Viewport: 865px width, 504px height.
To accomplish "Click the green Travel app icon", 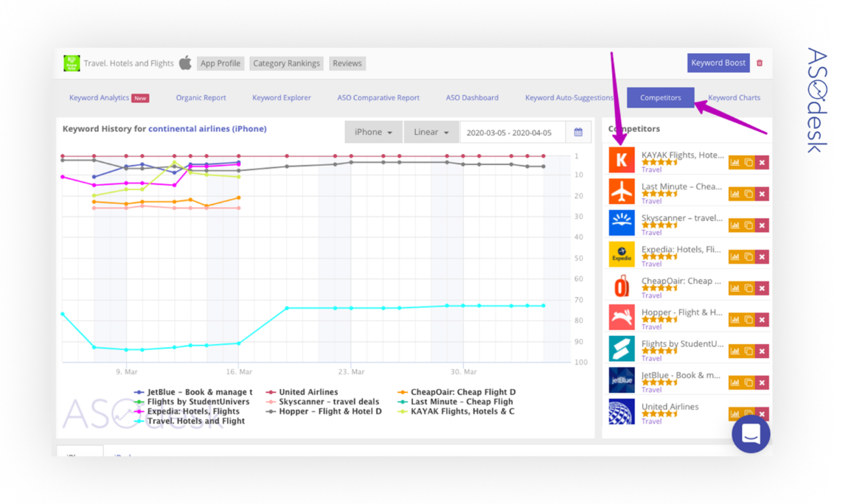I will pos(72,63).
